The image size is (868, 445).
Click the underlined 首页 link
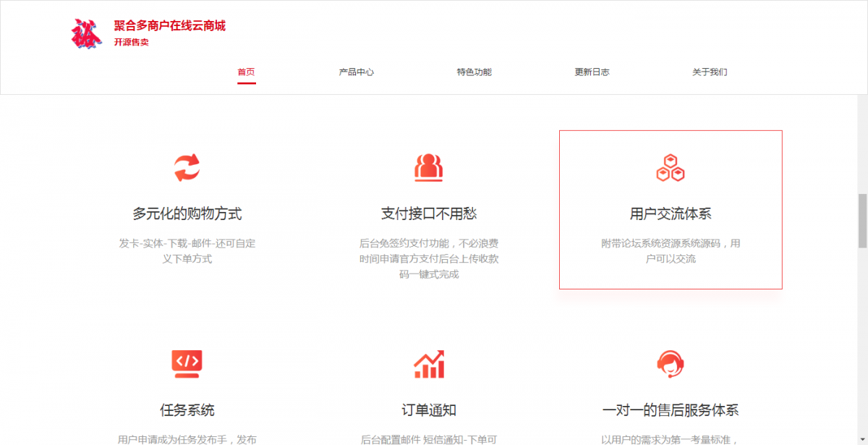tap(247, 72)
